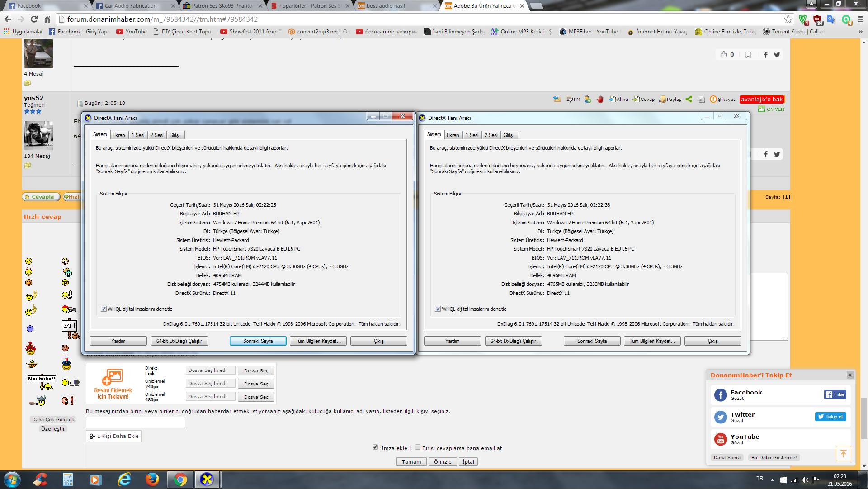Click Çıkış in right DirectX window

click(x=713, y=341)
